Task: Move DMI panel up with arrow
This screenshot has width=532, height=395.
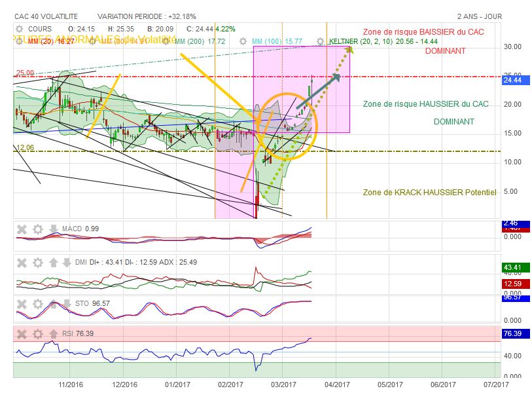Action: [53, 262]
